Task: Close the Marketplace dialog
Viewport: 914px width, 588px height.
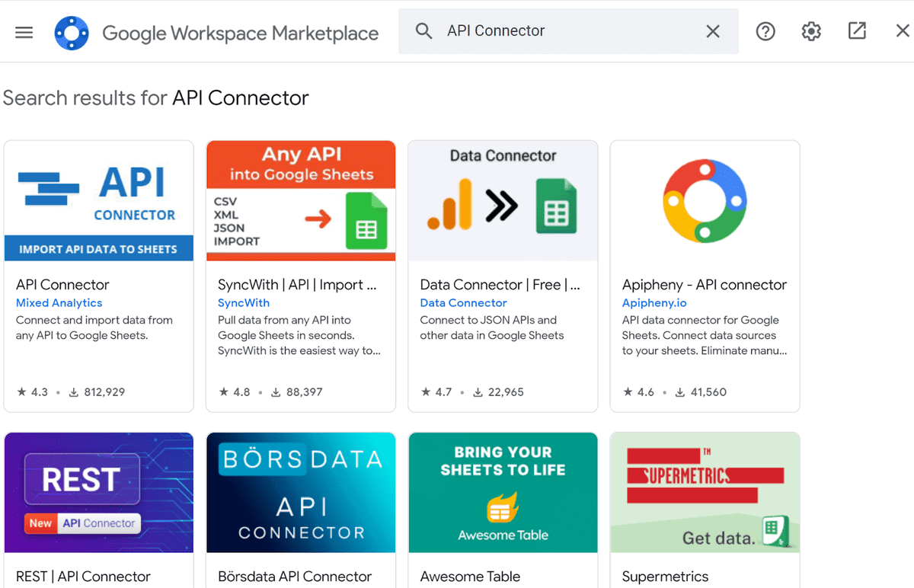Action: coord(903,31)
